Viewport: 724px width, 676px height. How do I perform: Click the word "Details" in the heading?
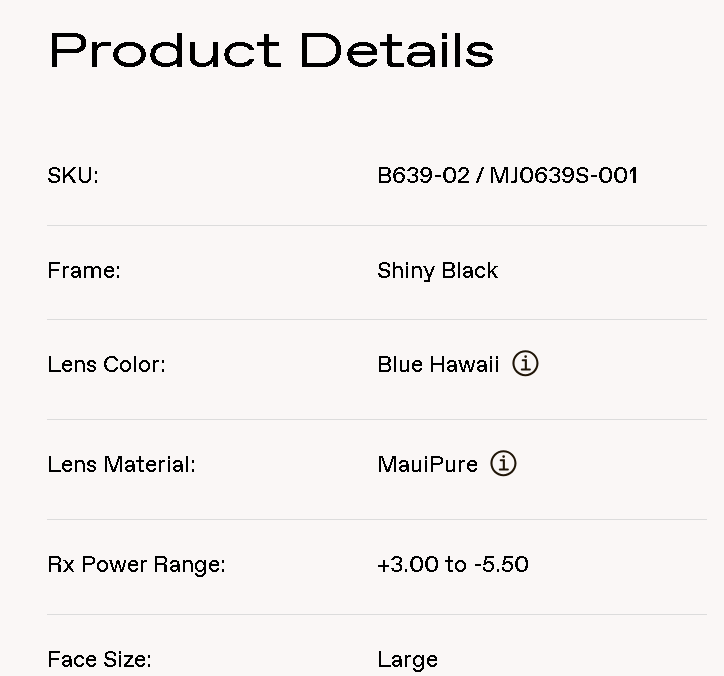tap(396, 50)
